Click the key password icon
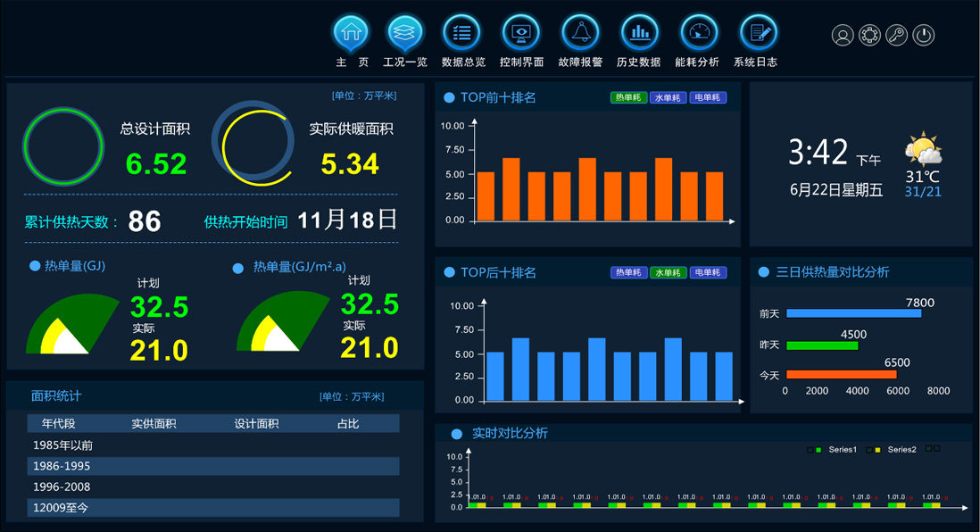The image size is (980, 532). 896,36
